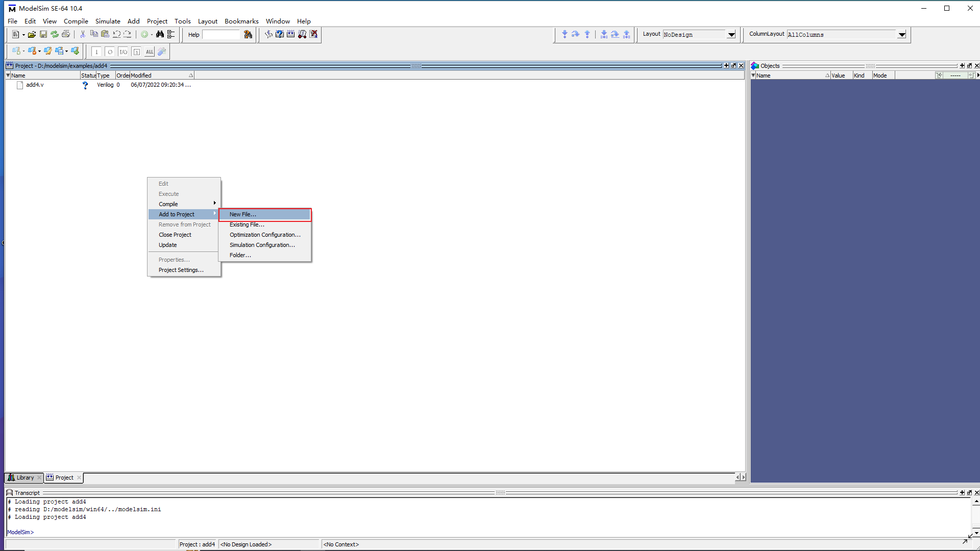Toggle the I/O filter button
Screen dimensions: 980x551
123,52
